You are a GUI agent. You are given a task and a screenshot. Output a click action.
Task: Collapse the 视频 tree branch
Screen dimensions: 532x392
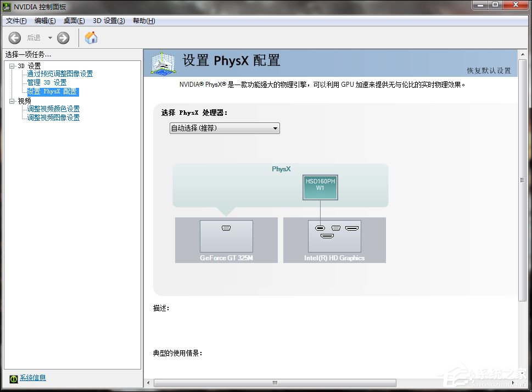12,100
